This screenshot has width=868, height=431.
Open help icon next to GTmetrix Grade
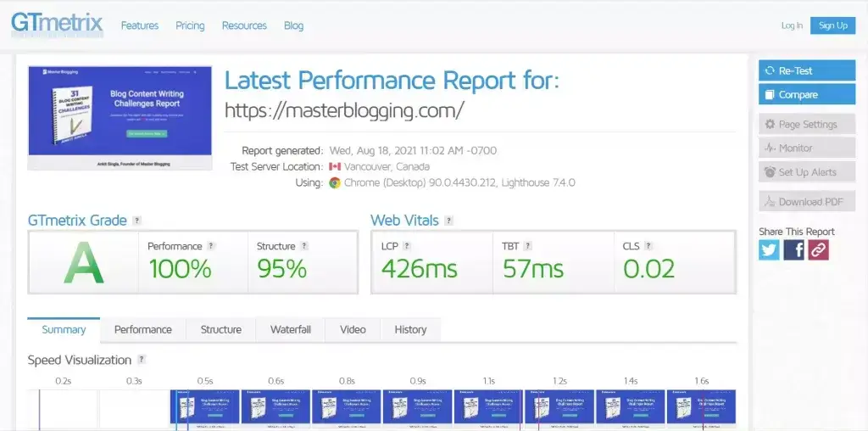tap(137, 221)
